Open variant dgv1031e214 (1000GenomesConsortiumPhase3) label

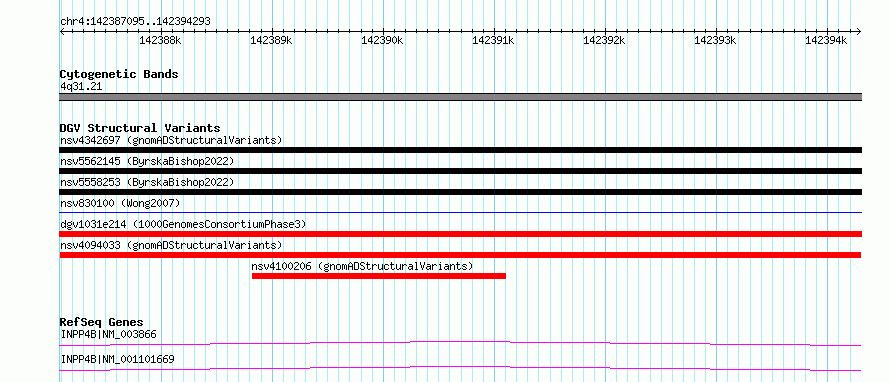[x=183, y=224]
